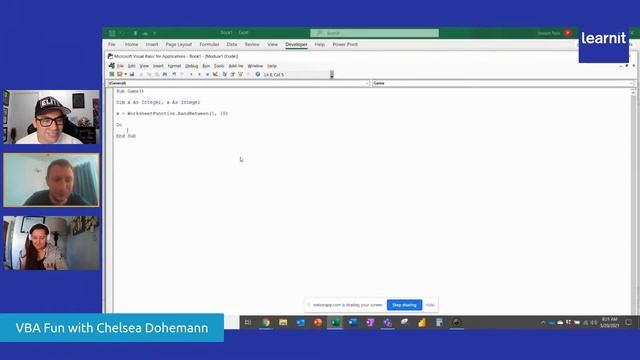Open Outlook from the taskbar
This screenshot has width=640, height=360.
point(300,322)
